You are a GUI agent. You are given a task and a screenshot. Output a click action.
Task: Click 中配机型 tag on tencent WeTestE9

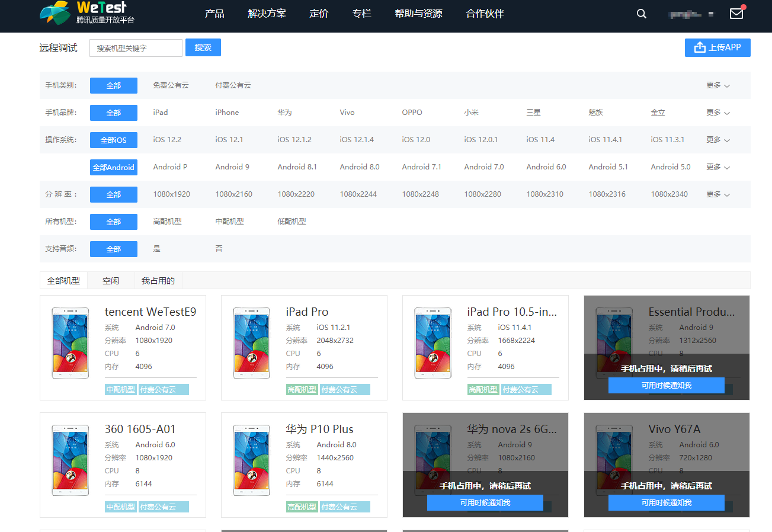point(121,390)
